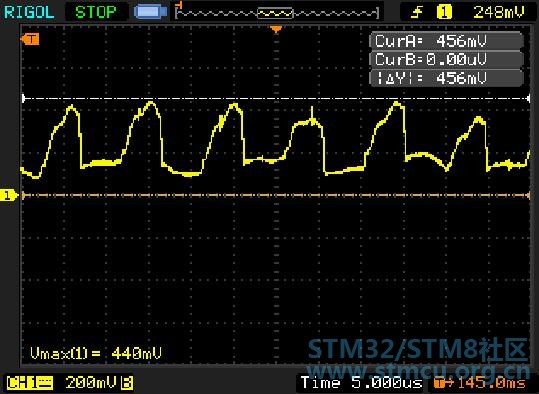Click the bandwidth limit B icon

pyautogui.click(x=127, y=383)
